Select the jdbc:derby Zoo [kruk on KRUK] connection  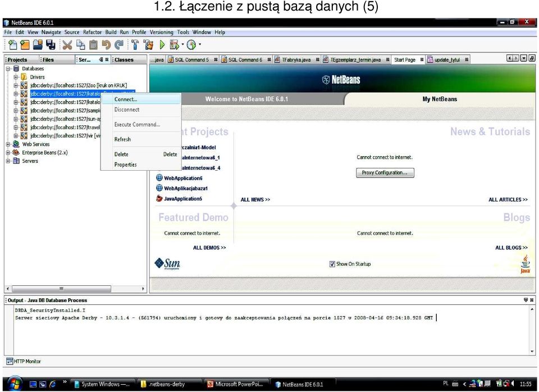pos(79,85)
